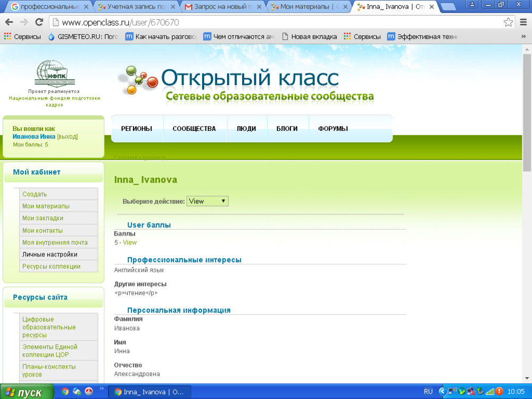Viewport: 532px width, 399px height.
Task: Open the ЛЮДИ navigation item
Action: 246,129
